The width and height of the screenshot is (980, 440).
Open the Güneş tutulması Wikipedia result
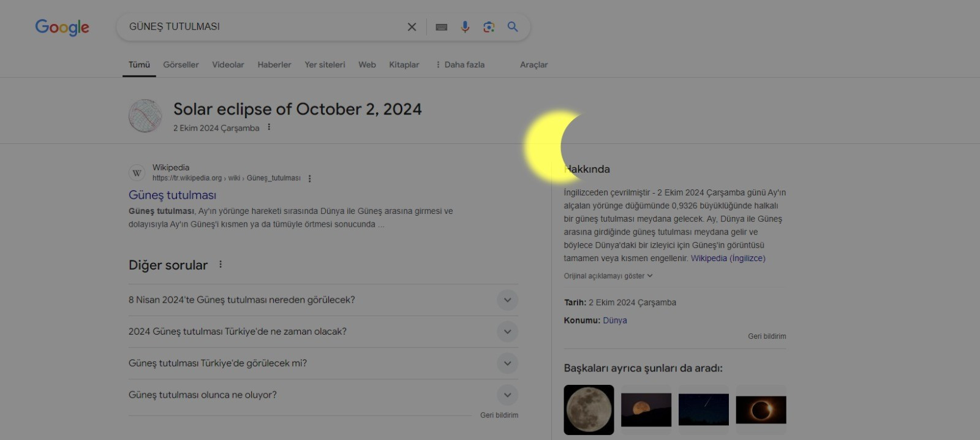point(172,195)
